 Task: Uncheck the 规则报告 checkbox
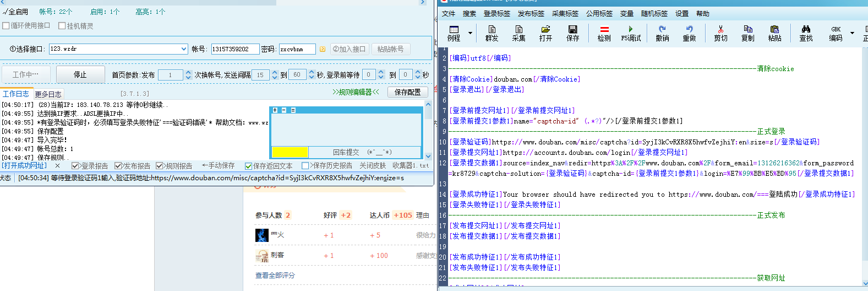(x=159, y=165)
